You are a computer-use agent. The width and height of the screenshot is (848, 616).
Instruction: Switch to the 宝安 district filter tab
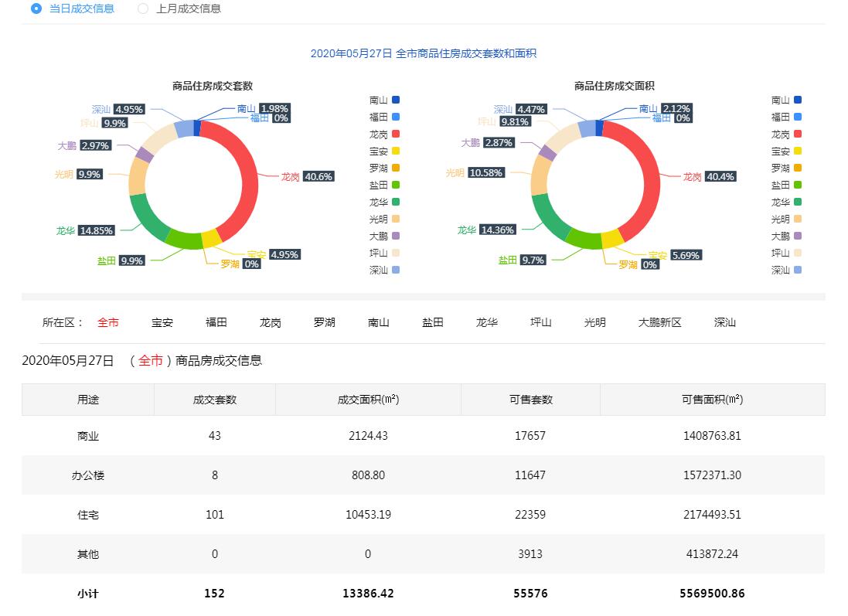[x=162, y=322]
